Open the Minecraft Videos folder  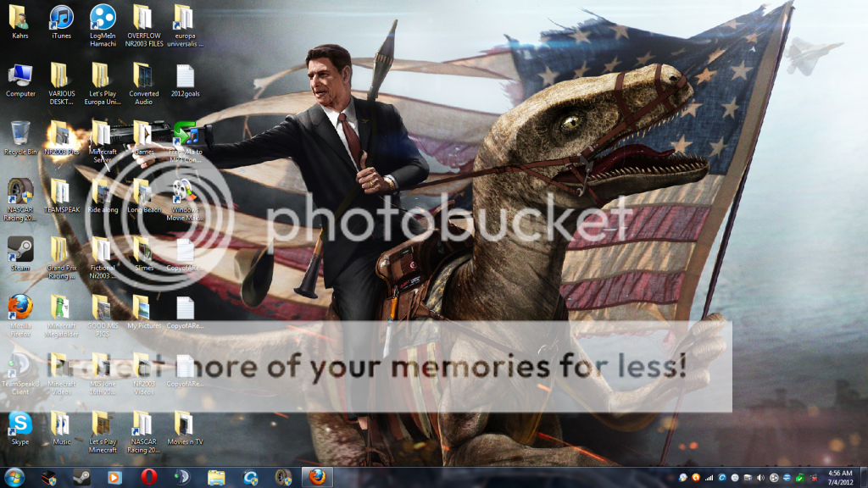point(61,374)
